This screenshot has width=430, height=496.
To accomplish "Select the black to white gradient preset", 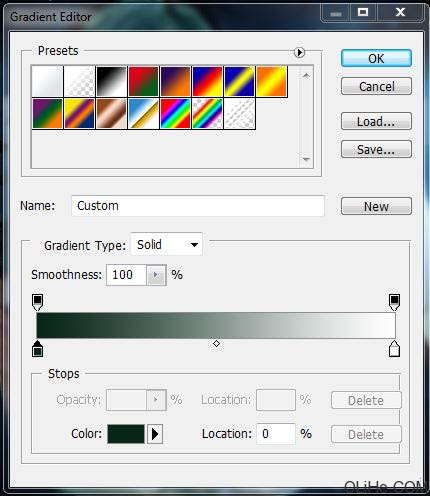I will point(112,81).
